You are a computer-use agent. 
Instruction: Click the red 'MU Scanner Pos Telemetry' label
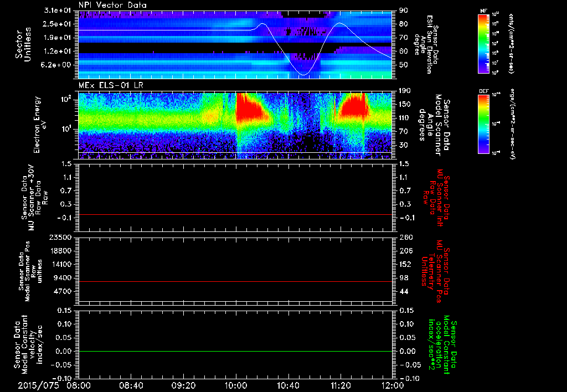tap(435, 271)
